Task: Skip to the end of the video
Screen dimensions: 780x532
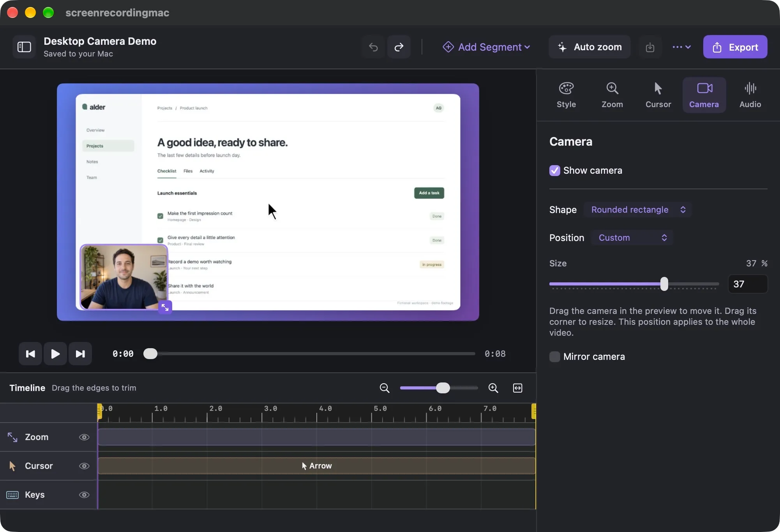Action: point(80,354)
